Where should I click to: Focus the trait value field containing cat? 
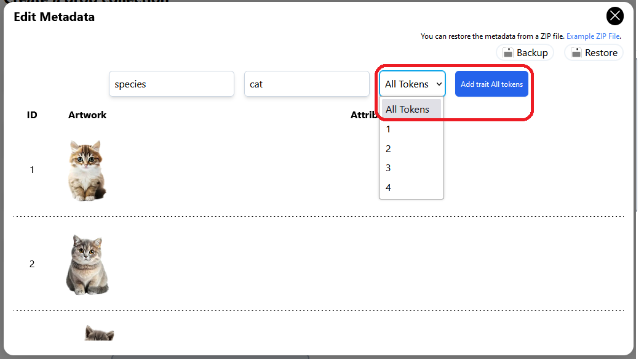306,84
